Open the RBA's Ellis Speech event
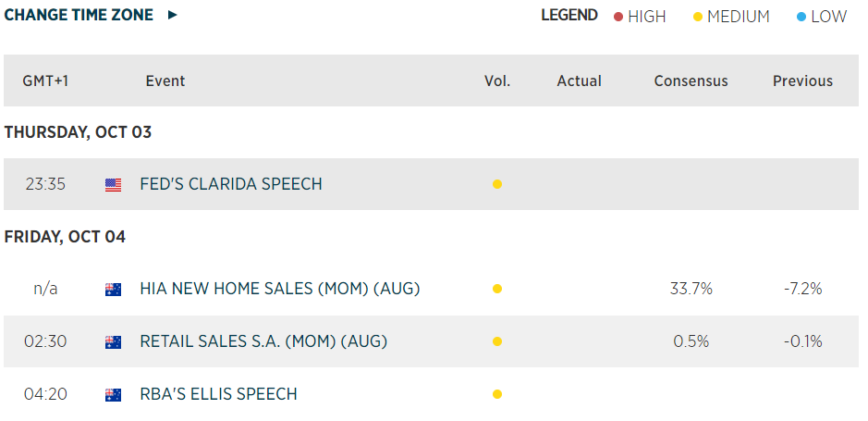Image resolution: width=868 pixels, height=421 pixels. (218, 395)
